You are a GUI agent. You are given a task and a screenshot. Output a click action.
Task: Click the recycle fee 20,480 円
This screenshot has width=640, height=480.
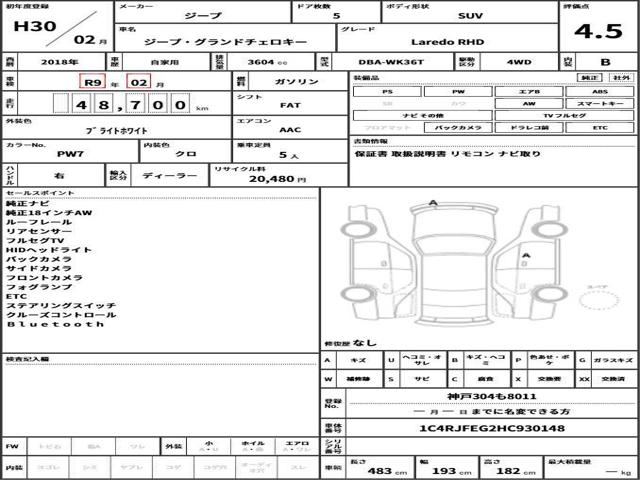(x=278, y=179)
